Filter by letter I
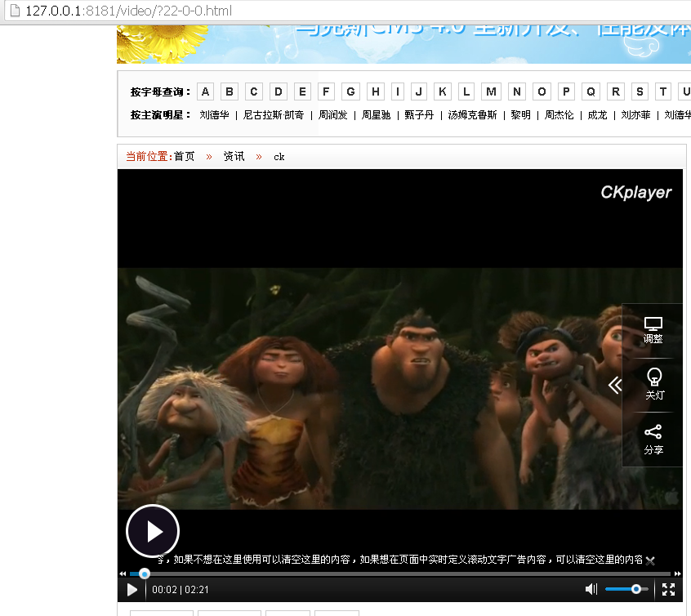This screenshot has width=691, height=616. pos(398,92)
